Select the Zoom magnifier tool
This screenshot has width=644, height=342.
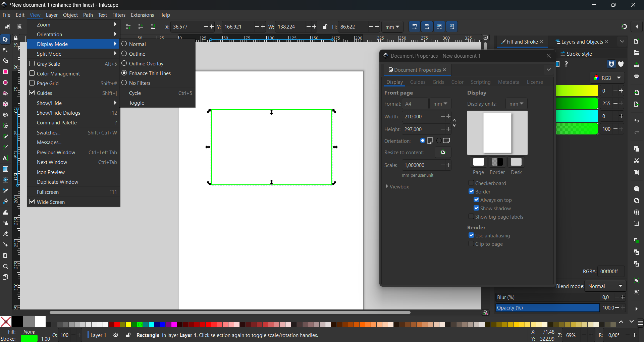pos(5,267)
